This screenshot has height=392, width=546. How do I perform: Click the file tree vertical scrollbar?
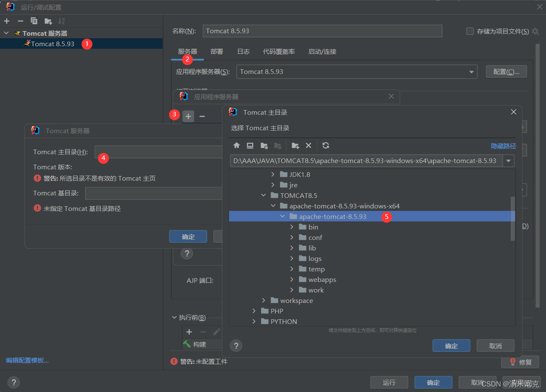(x=512, y=218)
